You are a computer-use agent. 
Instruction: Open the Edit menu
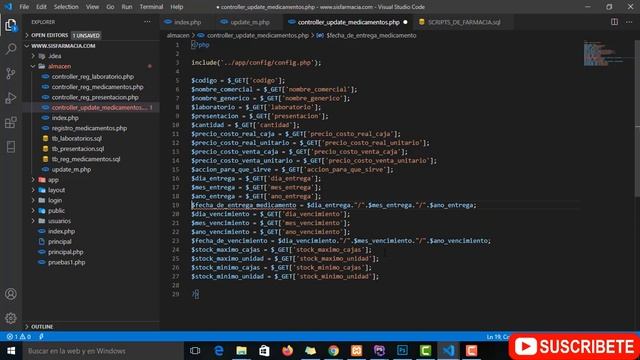tap(41, 7)
